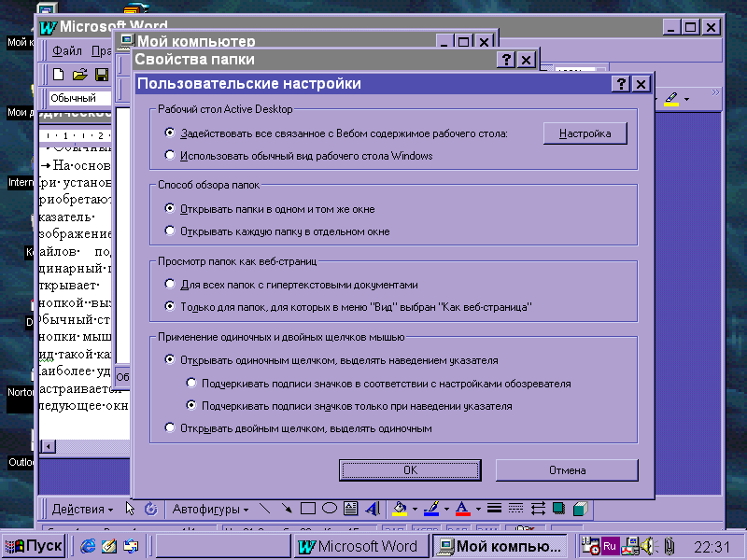Select 'Открывать одиночным щелчком' option
The image size is (747, 560).
click(x=170, y=359)
